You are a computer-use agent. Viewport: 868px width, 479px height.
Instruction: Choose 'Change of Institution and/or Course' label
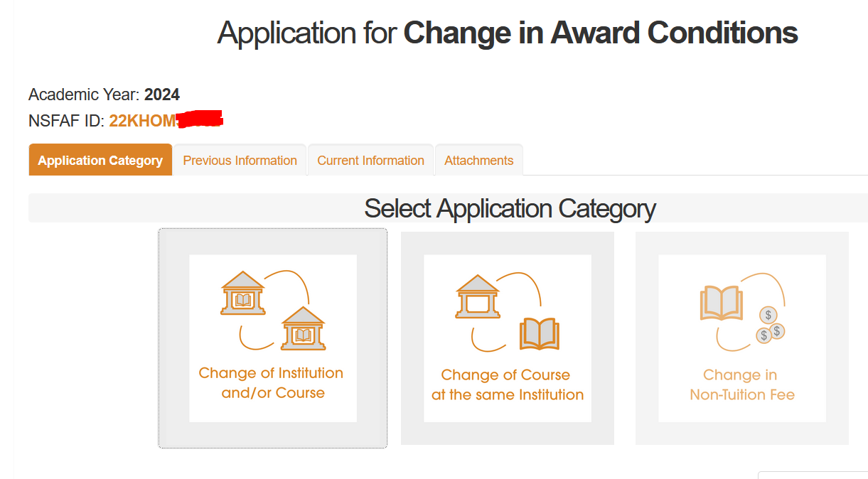pos(272,383)
